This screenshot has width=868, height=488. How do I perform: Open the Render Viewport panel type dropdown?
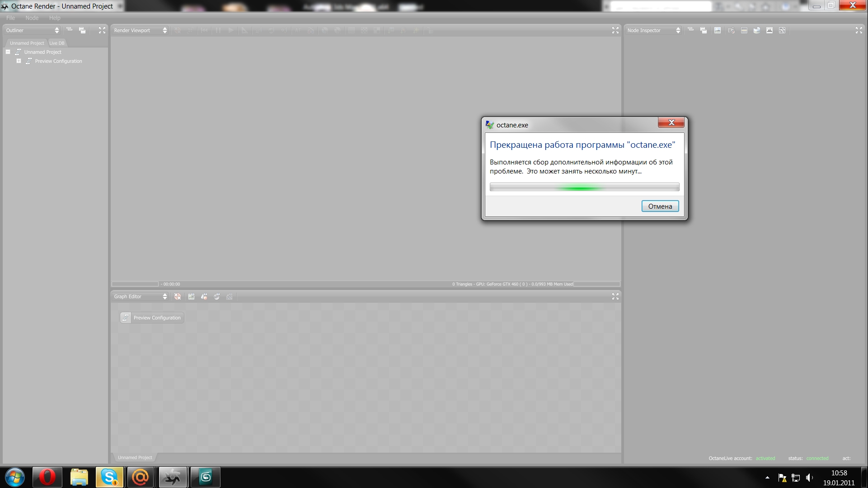(140, 30)
